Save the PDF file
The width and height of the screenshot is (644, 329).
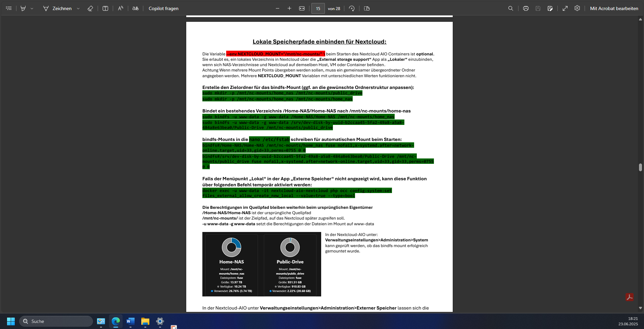pyautogui.click(x=538, y=8)
